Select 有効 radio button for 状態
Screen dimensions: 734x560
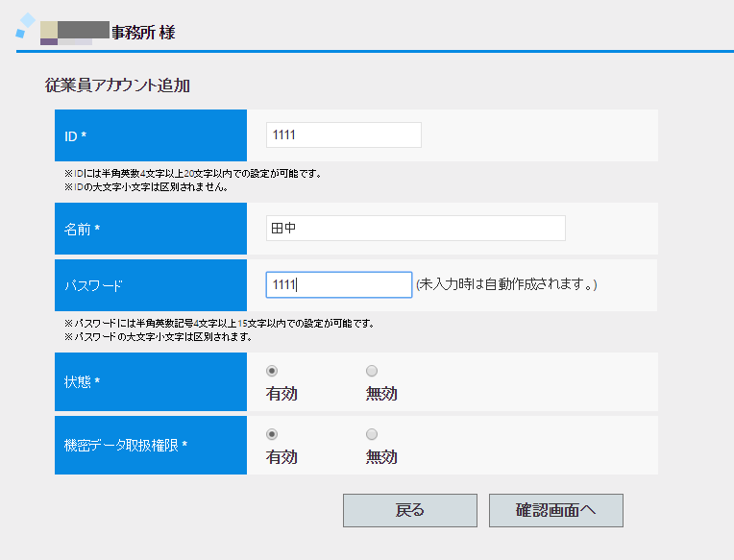click(272, 371)
